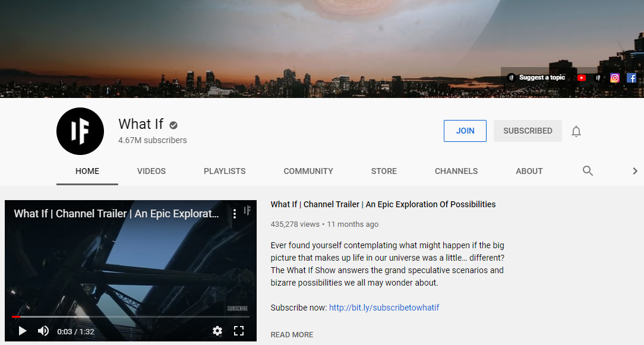Switch to the HOME tab

(87, 171)
